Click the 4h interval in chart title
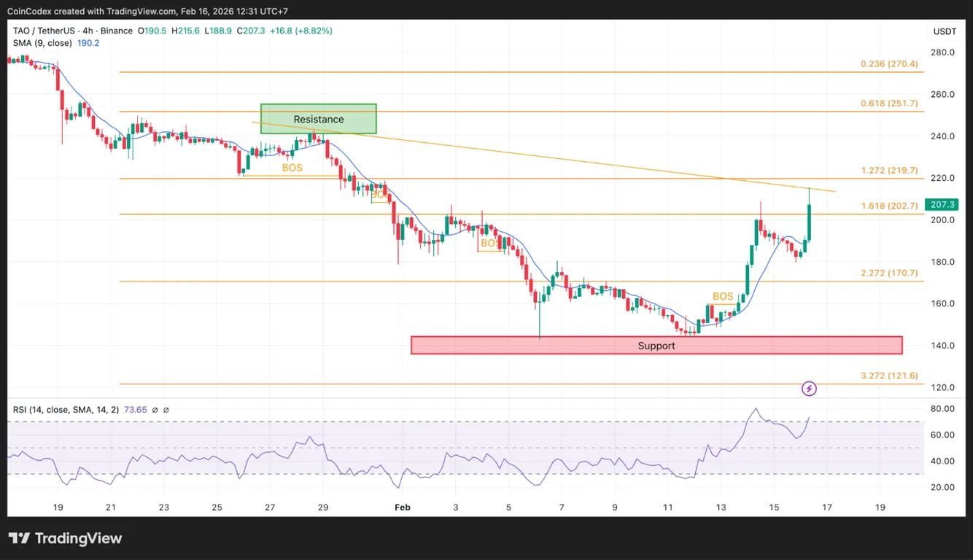 point(88,31)
